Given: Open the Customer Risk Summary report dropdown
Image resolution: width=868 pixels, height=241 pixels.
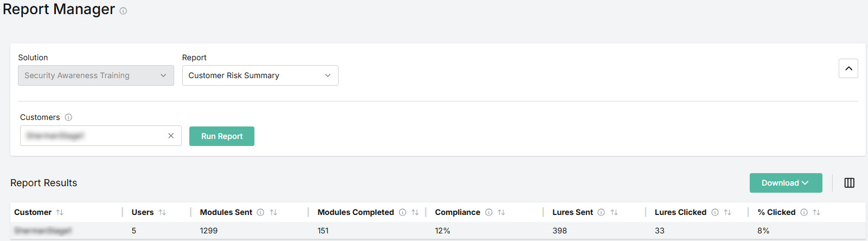Looking at the screenshot, I should click(x=260, y=75).
